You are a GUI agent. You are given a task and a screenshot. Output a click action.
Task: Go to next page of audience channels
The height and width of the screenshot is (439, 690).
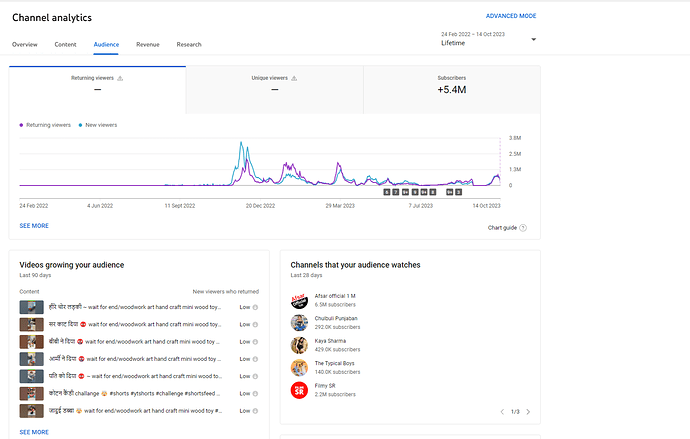[x=528, y=412]
